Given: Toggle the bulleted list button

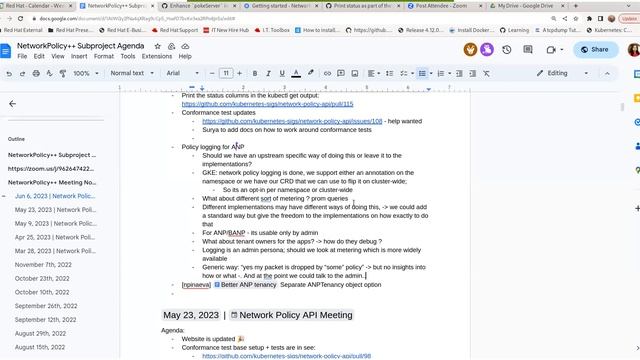Looking at the screenshot, I should point(422,73).
